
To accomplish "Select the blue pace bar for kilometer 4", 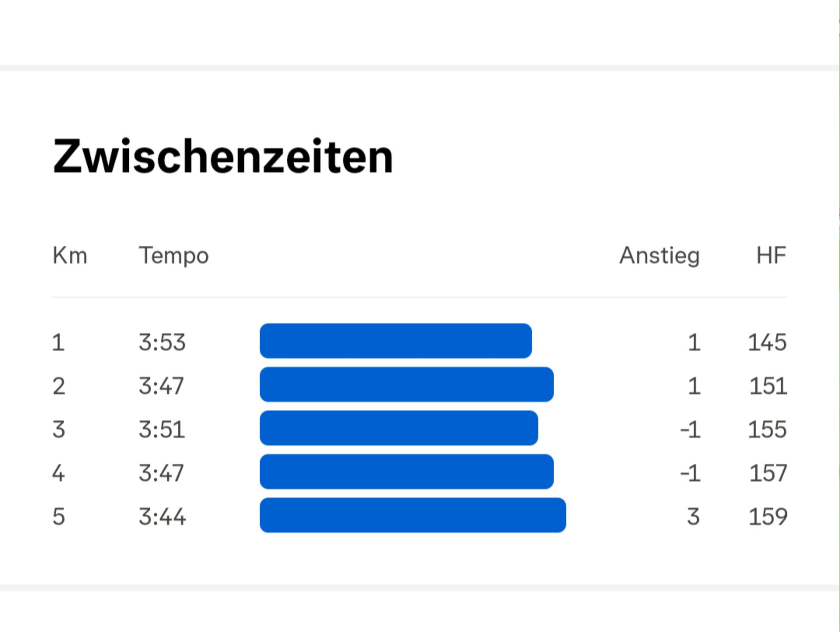I will (406, 471).
